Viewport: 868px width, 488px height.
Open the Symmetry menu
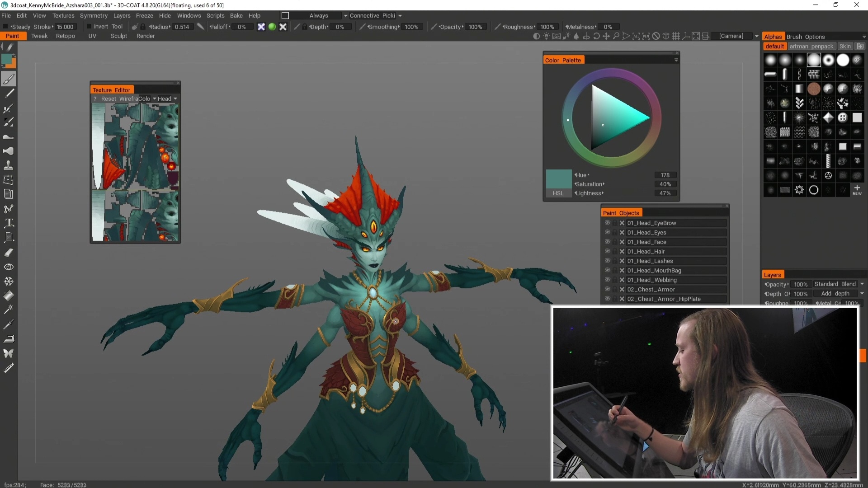(x=94, y=16)
